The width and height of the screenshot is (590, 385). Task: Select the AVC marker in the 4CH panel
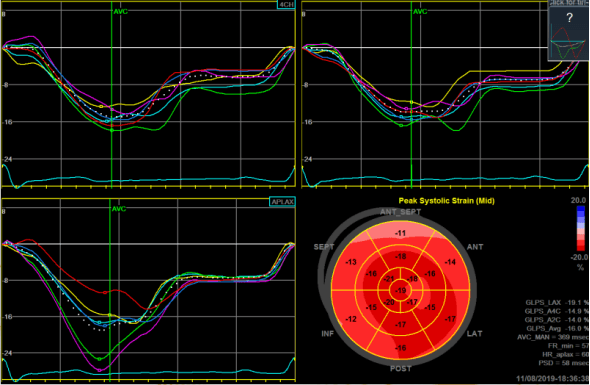point(121,12)
